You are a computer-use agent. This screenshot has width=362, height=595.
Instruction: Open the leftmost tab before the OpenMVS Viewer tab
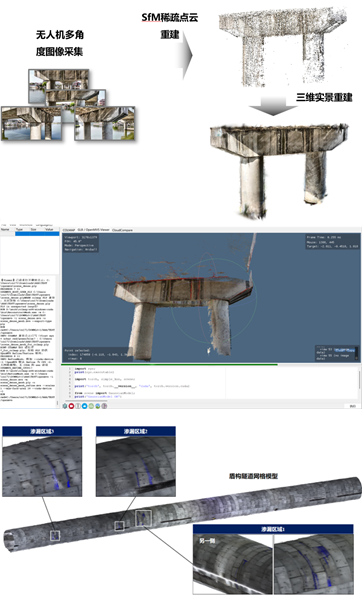click(69, 230)
